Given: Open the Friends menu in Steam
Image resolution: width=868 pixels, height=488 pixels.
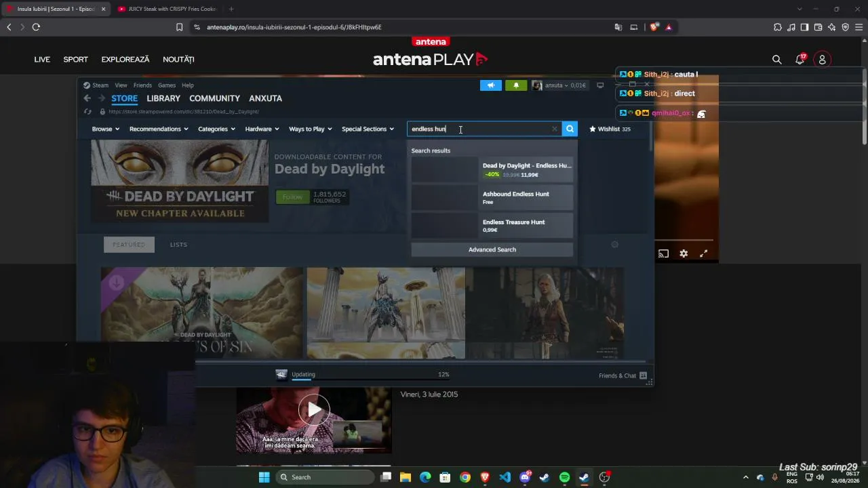Looking at the screenshot, I should [x=142, y=85].
